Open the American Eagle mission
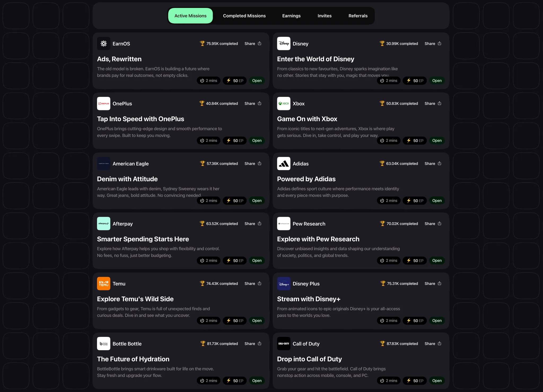Screen dimensions: 543x392 [x=257, y=201]
